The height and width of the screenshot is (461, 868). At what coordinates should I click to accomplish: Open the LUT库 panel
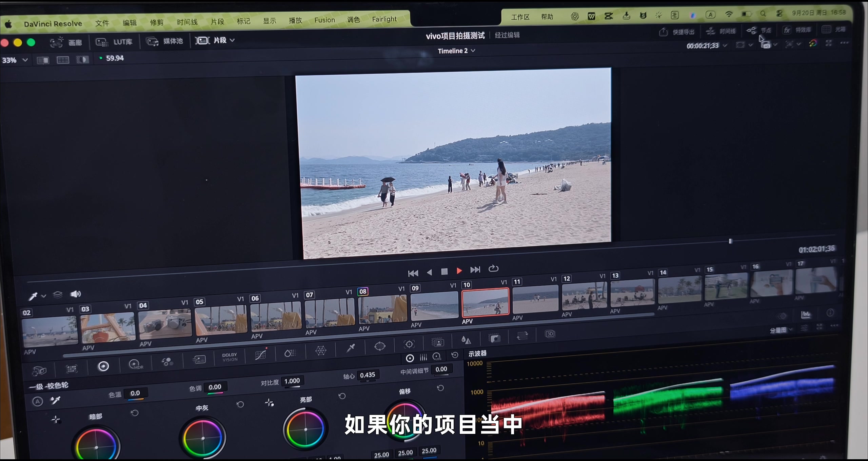tap(114, 42)
